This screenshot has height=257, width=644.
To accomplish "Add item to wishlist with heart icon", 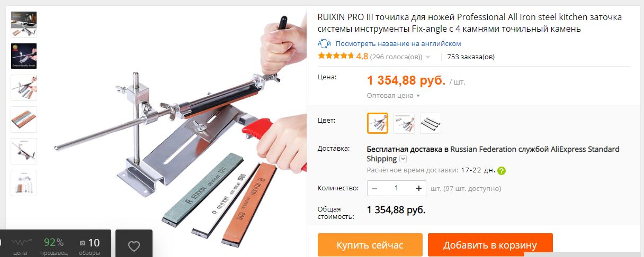I will coord(134,245).
